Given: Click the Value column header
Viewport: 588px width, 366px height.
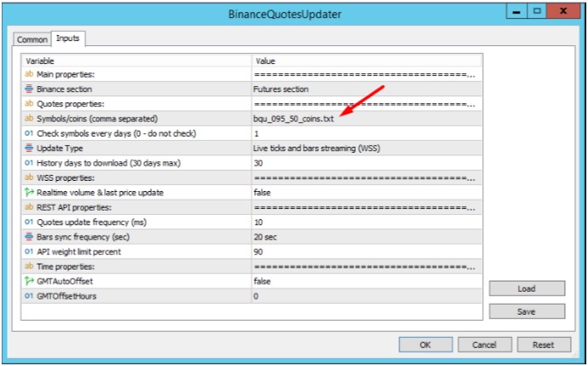Looking at the screenshot, I should pyautogui.click(x=367, y=61).
